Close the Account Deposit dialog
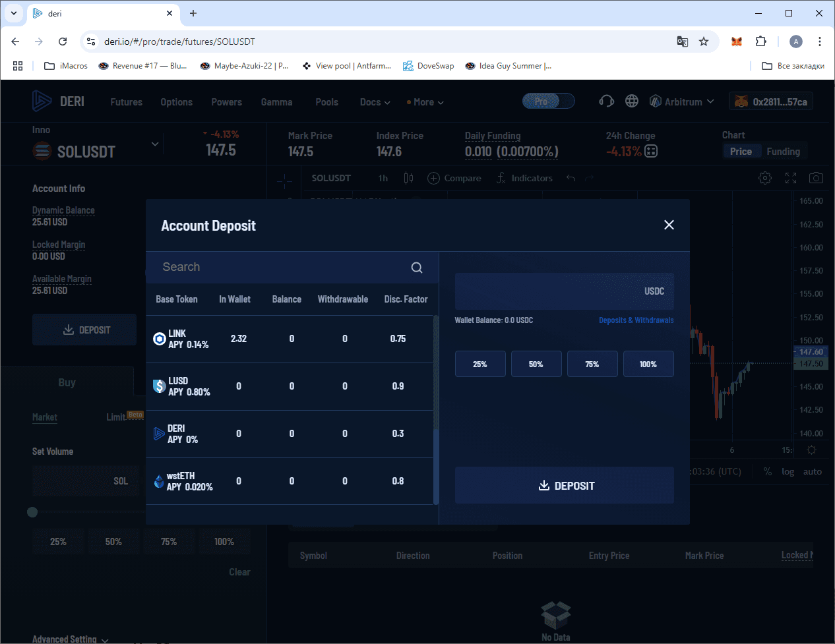This screenshot has width=835, height=644. (669, 225)
